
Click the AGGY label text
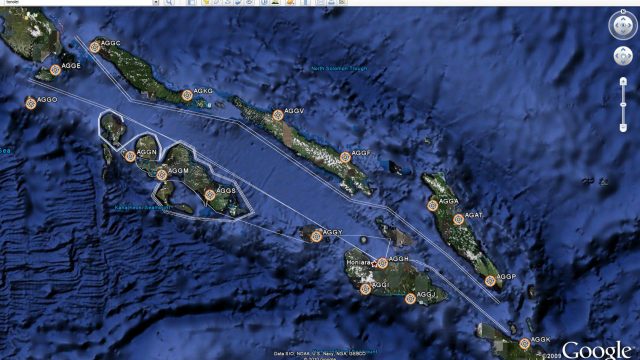coord(332,232)
